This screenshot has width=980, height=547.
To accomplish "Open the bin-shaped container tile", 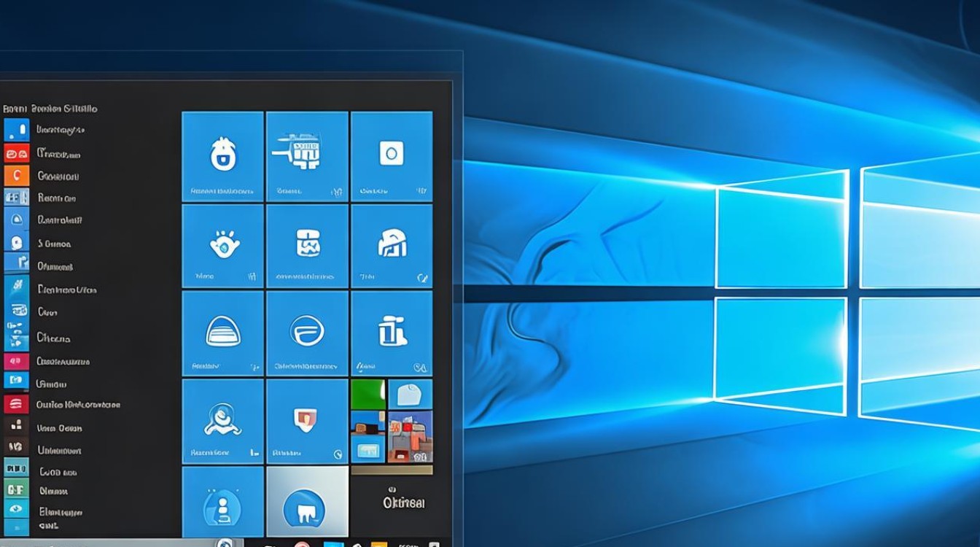I will coord(392,333).
